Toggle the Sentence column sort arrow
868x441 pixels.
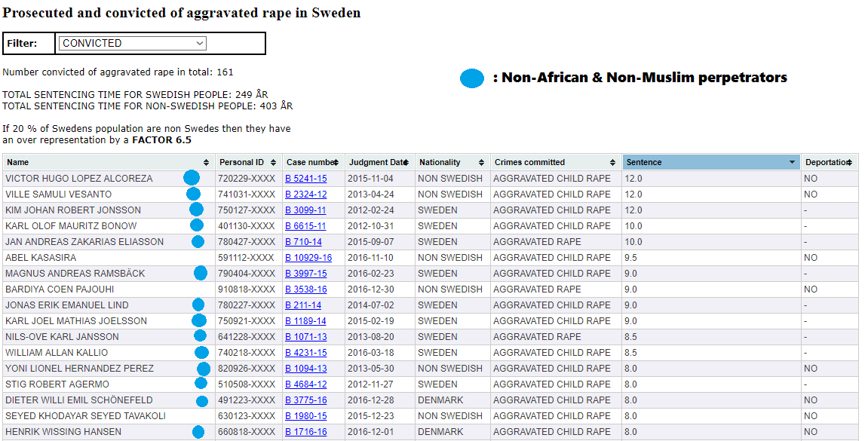coord(792,163)
